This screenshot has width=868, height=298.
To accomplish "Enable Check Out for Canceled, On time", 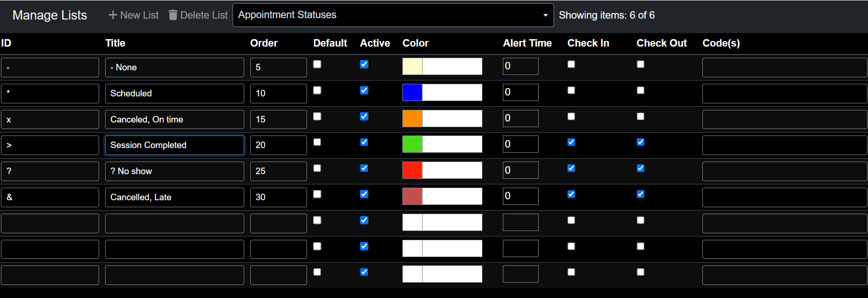I will [x=641, y=116].
